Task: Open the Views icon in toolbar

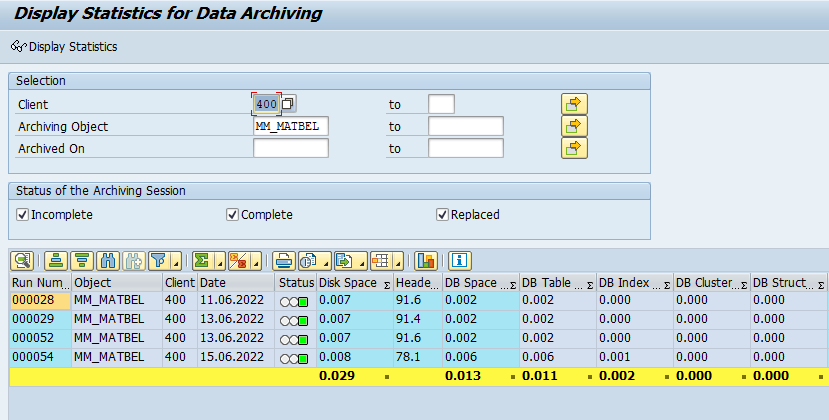Action: point(308,261)
